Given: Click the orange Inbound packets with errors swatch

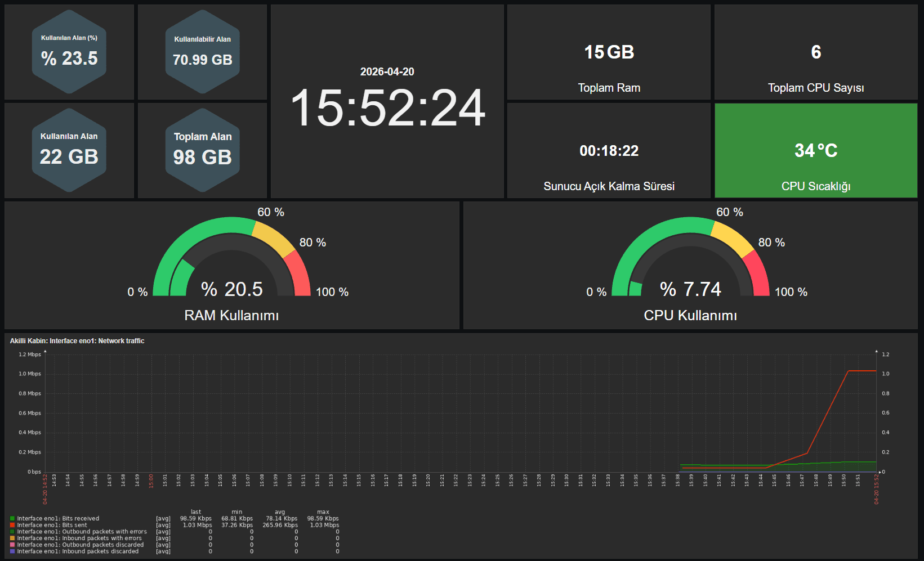Looking at the screenshot, I should tap(12, 538).
